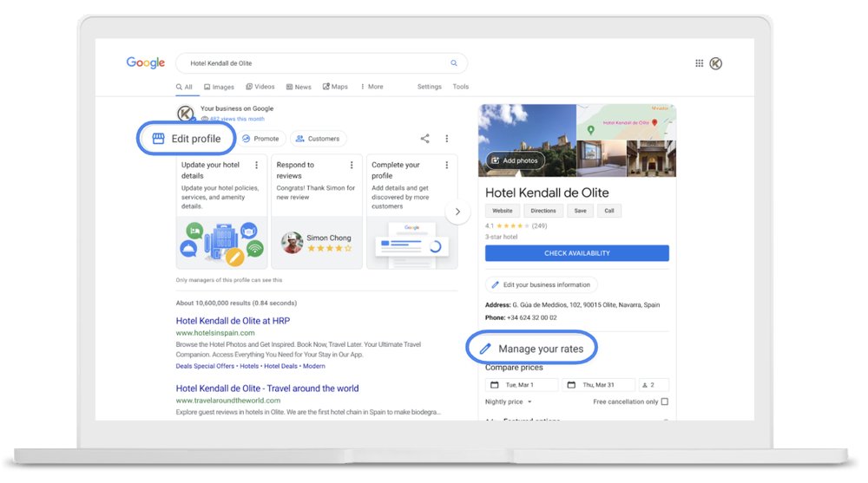Viewport: 868px width, 483px height.
Task: Open the Customers button
Action: pos(319,139)
